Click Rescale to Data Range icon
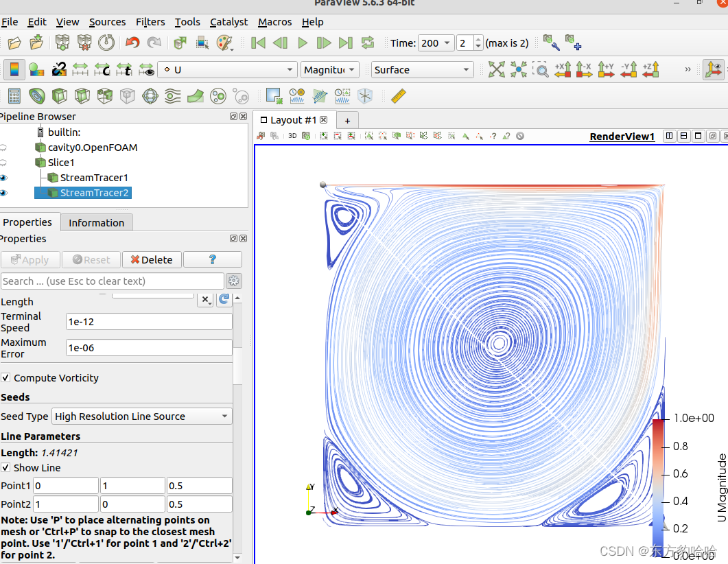This screenshot has height=564, width=728. (80, 69)
